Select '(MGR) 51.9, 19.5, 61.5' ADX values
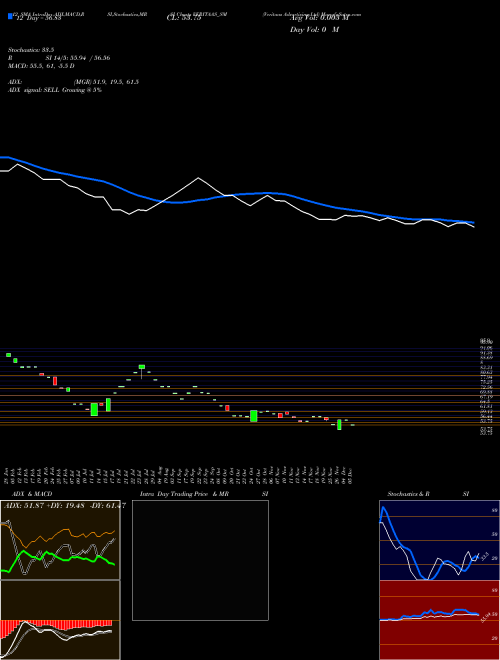The height and width of the screenshot is (660, 500). pyautogui.click(x=106, y=82)
